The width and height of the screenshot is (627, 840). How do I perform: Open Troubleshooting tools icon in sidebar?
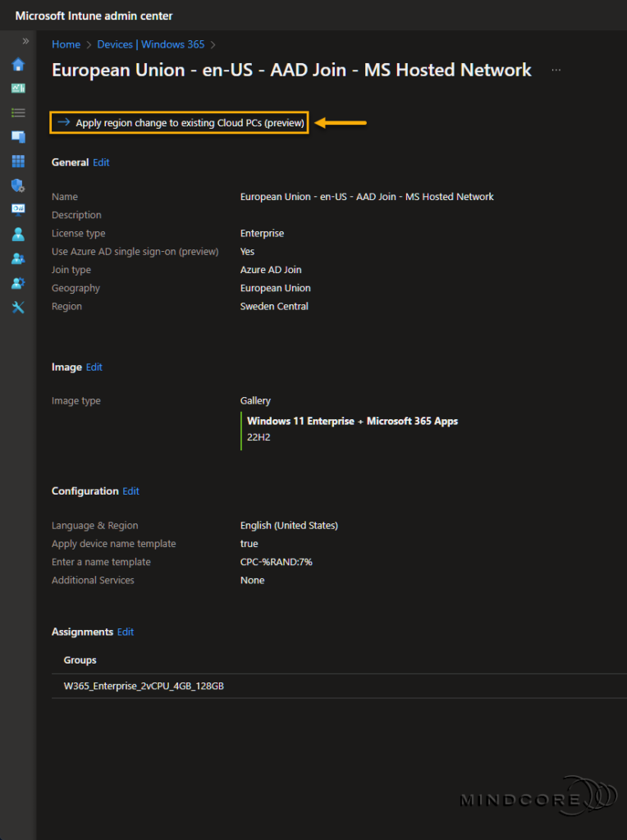pos(18,307)
